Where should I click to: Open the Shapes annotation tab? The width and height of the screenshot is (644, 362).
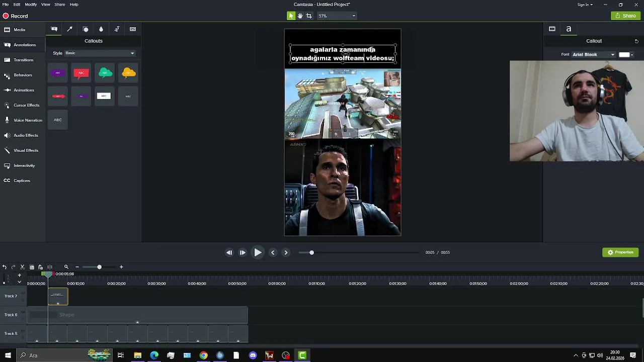86,29
